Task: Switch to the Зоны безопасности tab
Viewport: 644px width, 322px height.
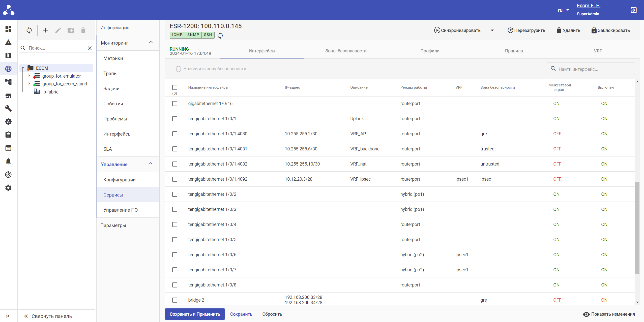Action: pyautogui.click(x=346, y=51)
